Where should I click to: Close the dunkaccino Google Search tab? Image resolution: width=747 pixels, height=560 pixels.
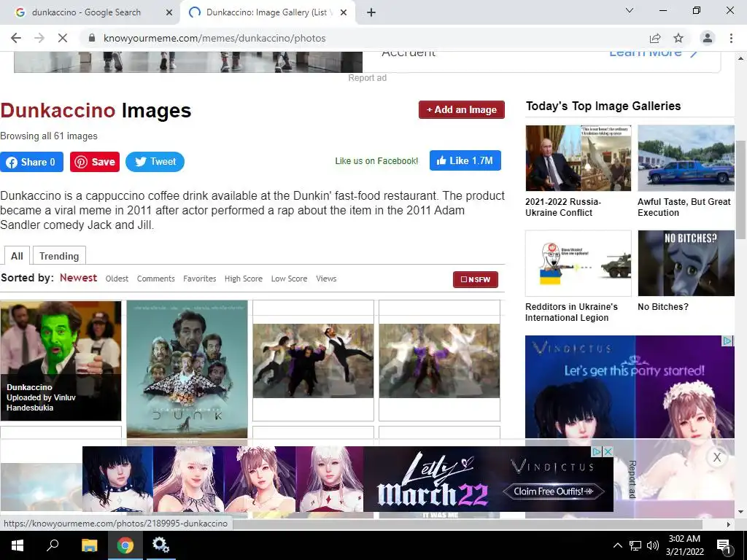pos(169,12)
